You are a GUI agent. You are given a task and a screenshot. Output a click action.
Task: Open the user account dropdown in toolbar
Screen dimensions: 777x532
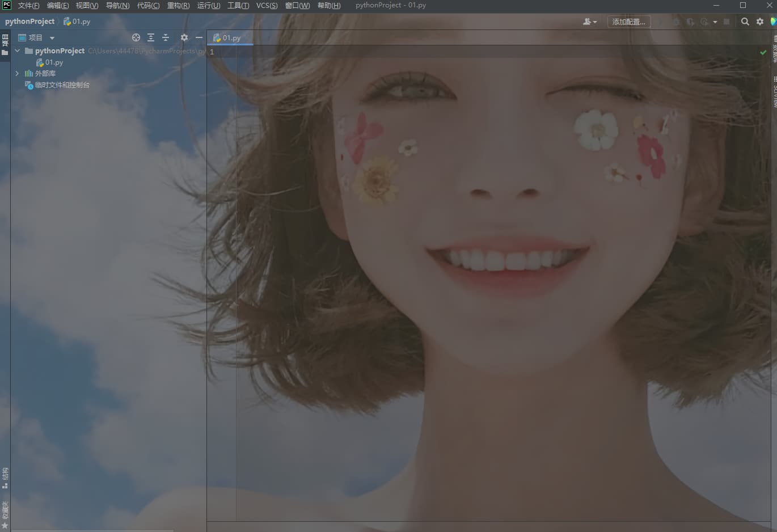pyautogui.click(x=590, y=22)
